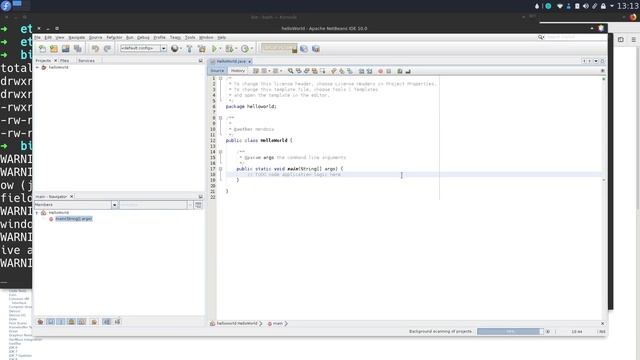Toggle Show Non-Public Members in Navigator
Viewport: 640px width, 360px height.
point(71,322)
